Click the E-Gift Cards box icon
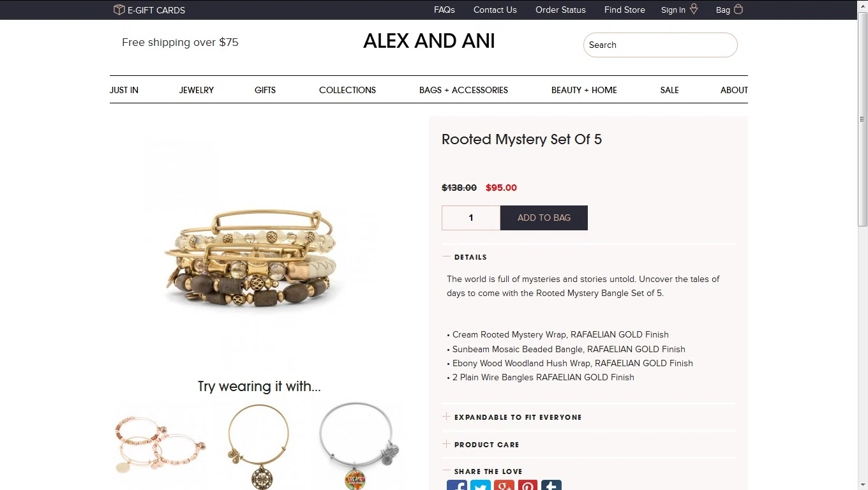This screenshot has height=490, width=868. pyautogui.click(x=119, y=10)
